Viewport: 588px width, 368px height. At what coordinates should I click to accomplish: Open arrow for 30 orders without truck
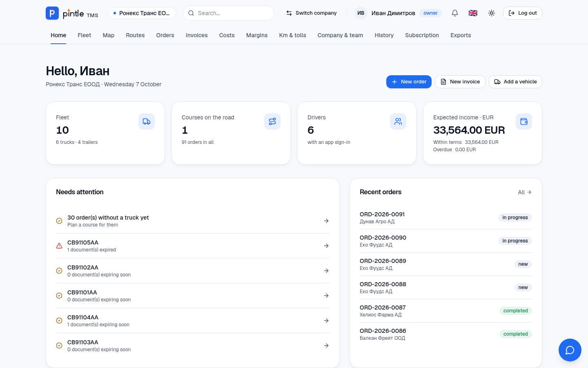click(x=326, y=221)
